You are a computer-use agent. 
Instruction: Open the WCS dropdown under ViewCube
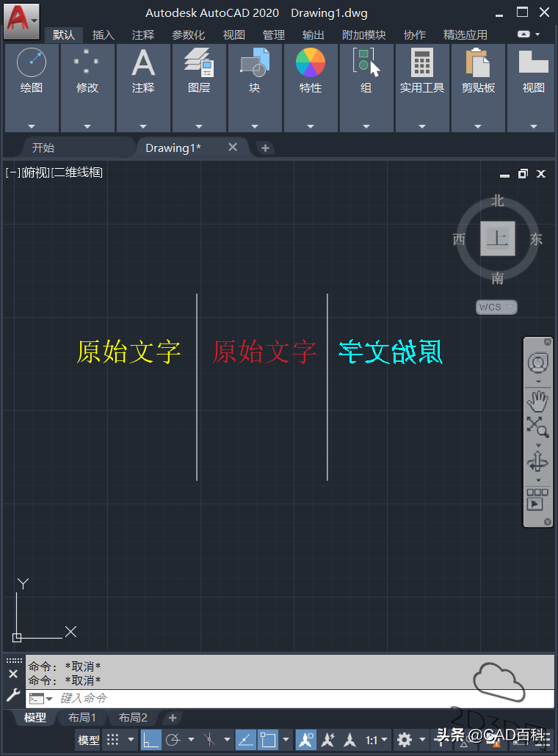pos(496,307)
